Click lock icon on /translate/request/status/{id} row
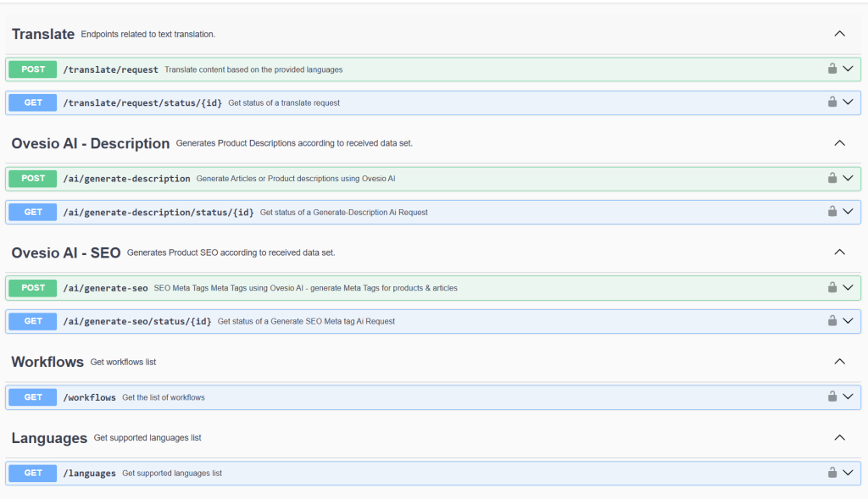 coord(832,102)
